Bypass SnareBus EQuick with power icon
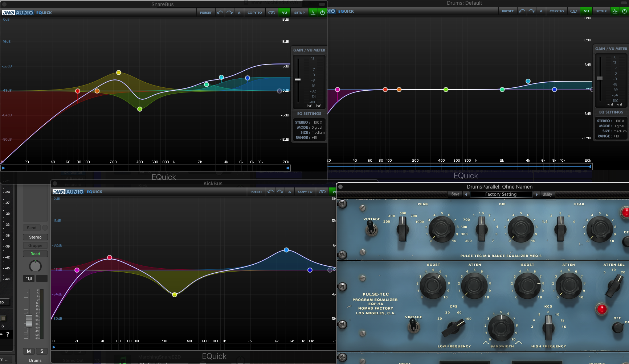The height and width of the screenshot is (364, 629). pos(322,12)
